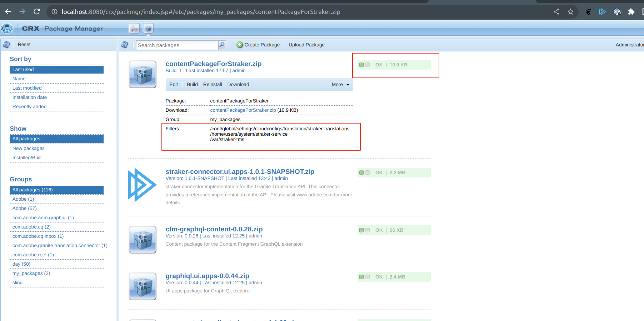Screen dimensions: 644x321
Task: Click the refresh icon left of search box
Action: coord(125,45)
